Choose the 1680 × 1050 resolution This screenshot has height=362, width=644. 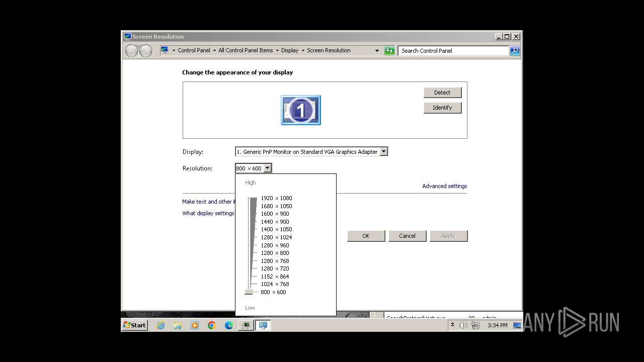coord(276,206)
